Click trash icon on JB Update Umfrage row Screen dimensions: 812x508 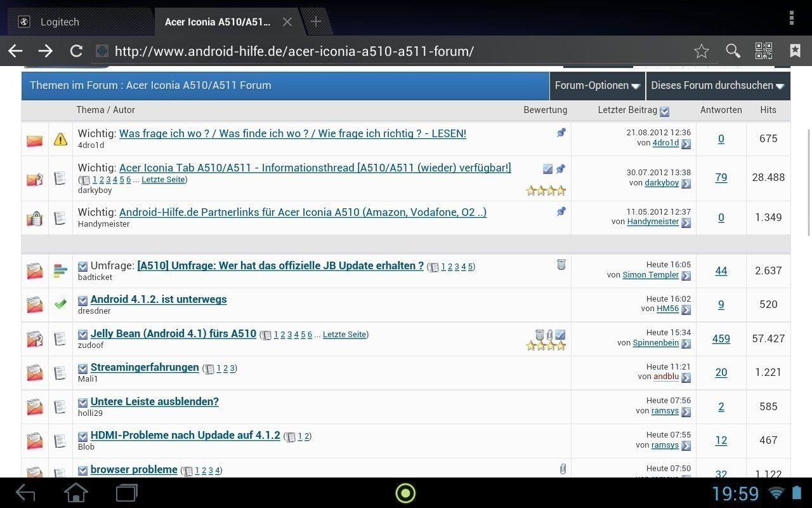pyautogui.click(x=561, y=264)
